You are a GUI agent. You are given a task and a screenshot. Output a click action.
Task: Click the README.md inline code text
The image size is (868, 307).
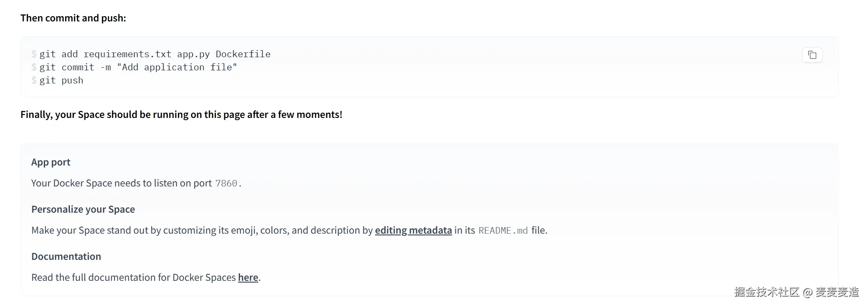pos(503,231)
